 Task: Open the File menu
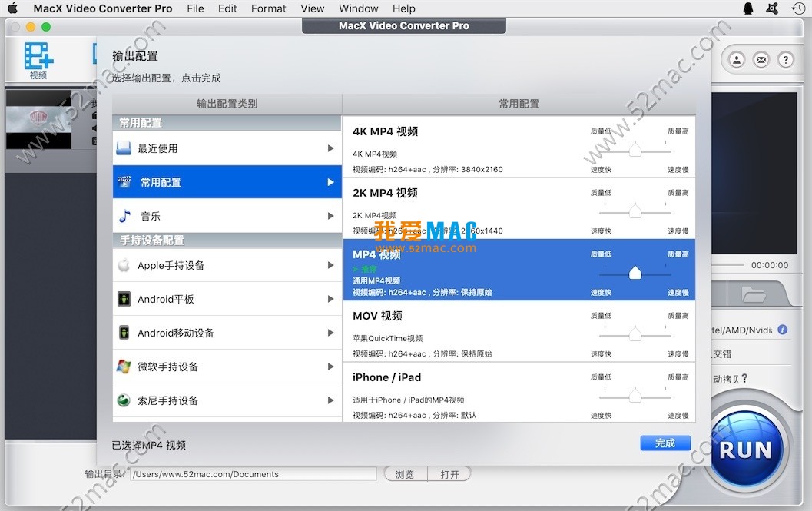click(x=195, y=8)
